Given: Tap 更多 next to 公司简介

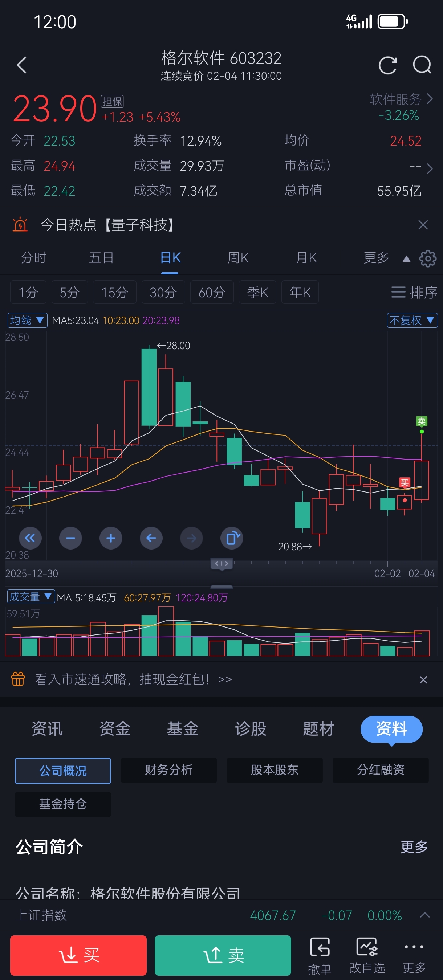Looking at the screenshot, I should (414, 847).
